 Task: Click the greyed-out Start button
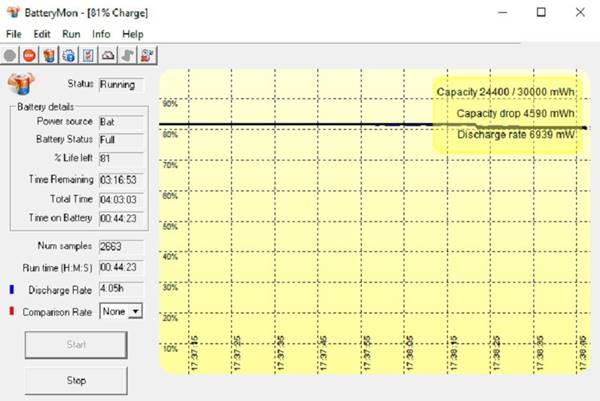[76, 345]
